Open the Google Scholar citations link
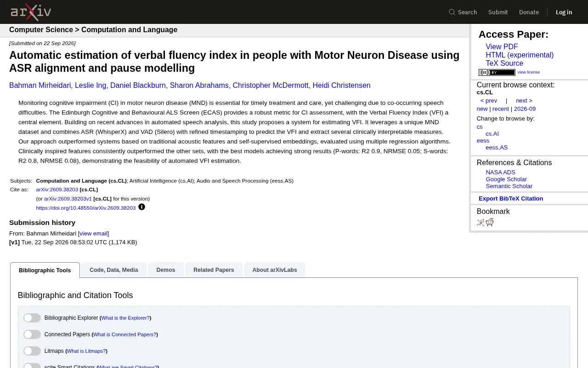This screenshot has width=588, height=368. click(x=506, y=179)
